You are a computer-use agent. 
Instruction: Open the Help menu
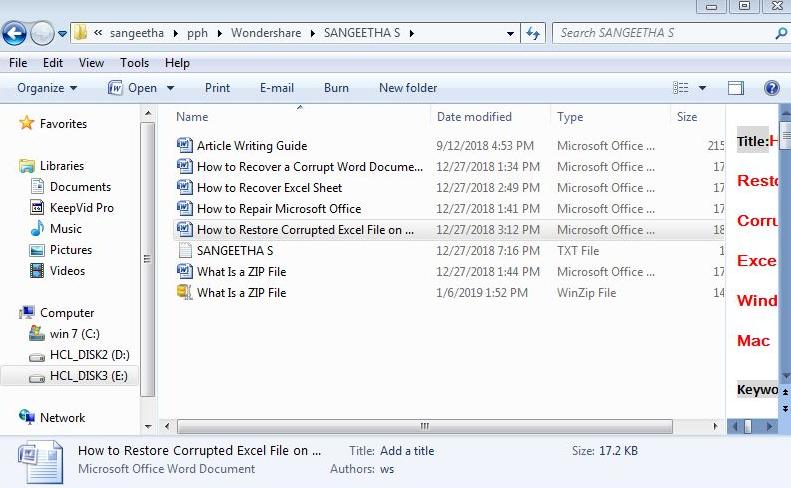pyautogui.click(x=177, y=63)
